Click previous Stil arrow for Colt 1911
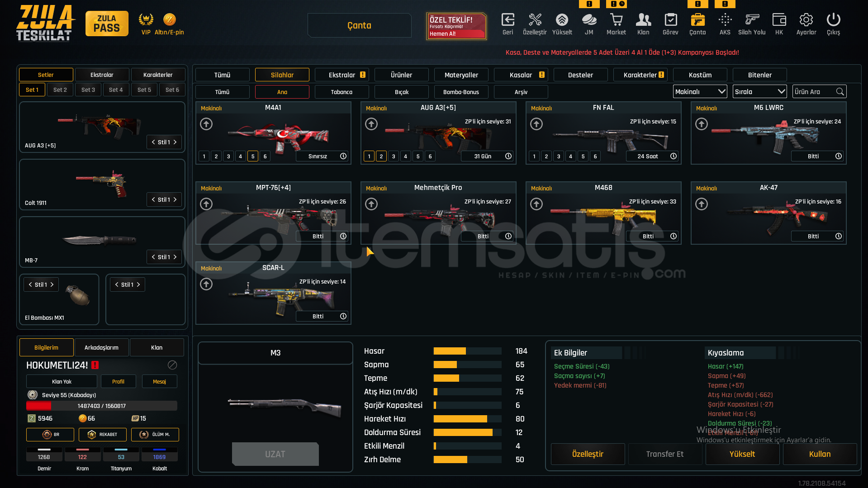The width and height of the screenshot is (868, 488). tap(154, 200)
